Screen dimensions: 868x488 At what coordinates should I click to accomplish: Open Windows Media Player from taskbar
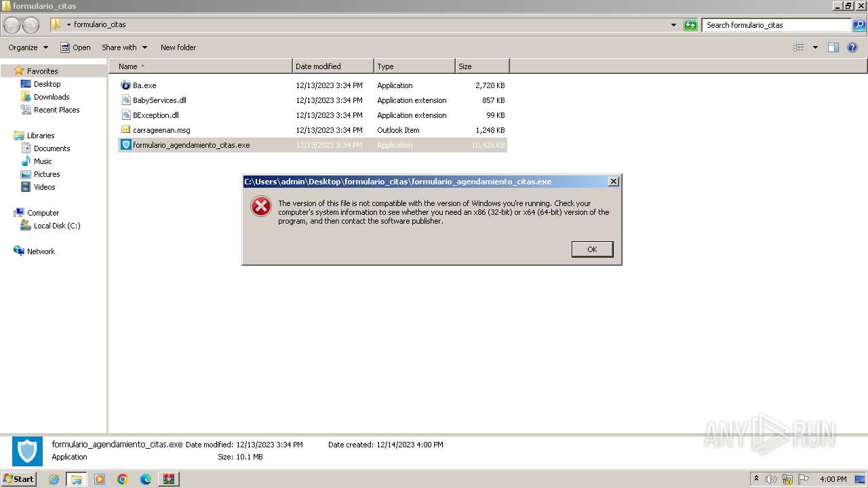point(100,479)
